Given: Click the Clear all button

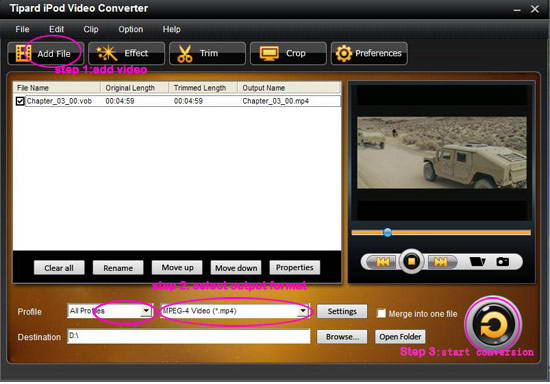Looking at the screenshot, I should [x=59, y=268].
